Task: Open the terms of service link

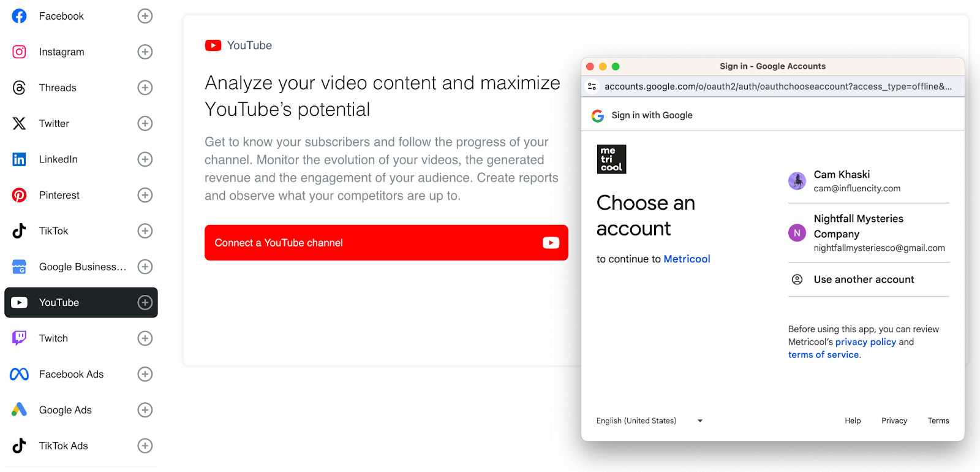Action: [x=824, y=355]
